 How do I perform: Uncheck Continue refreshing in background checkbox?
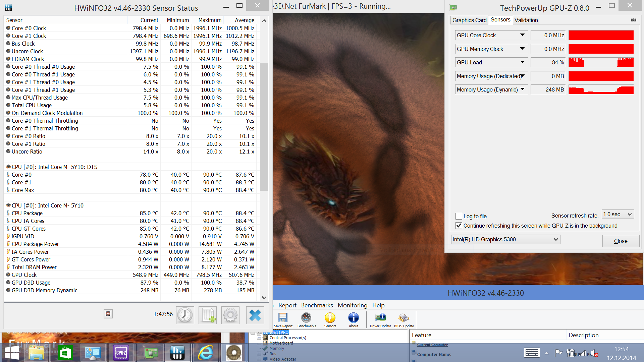pos(459,226)
